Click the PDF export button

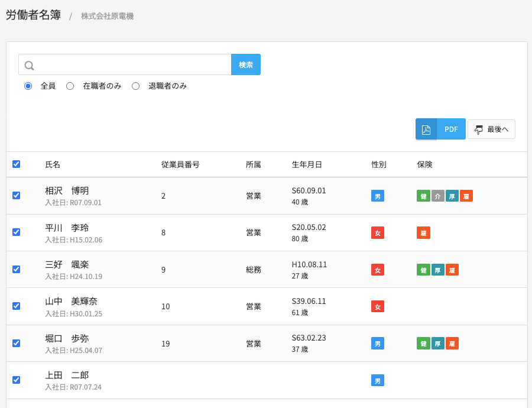tap(451, 129)
